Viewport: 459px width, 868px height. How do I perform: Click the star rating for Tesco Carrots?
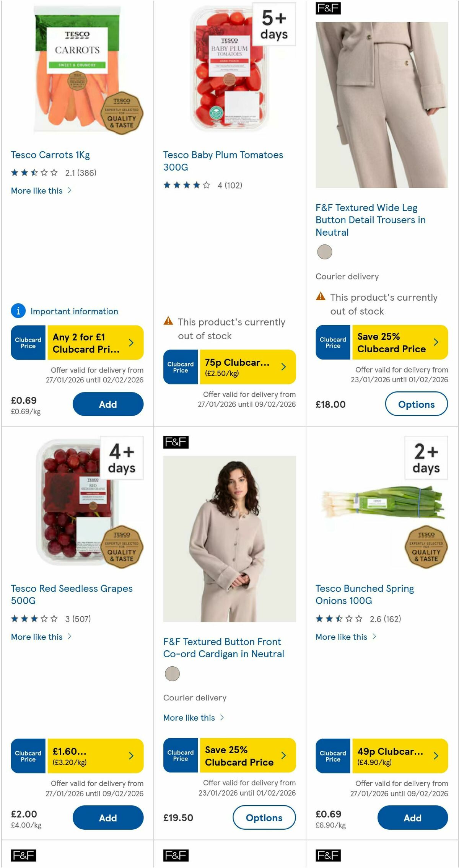(x=34, y=173)
